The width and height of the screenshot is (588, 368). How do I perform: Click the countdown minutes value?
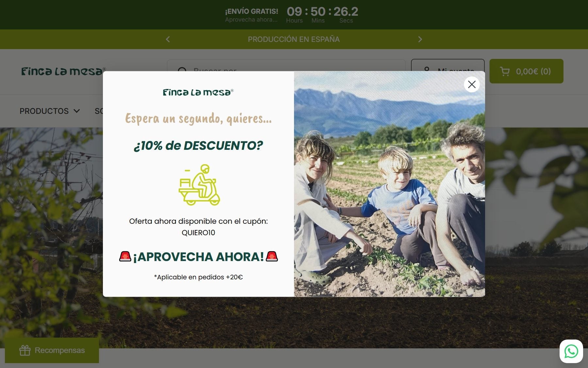pos(318,12)
